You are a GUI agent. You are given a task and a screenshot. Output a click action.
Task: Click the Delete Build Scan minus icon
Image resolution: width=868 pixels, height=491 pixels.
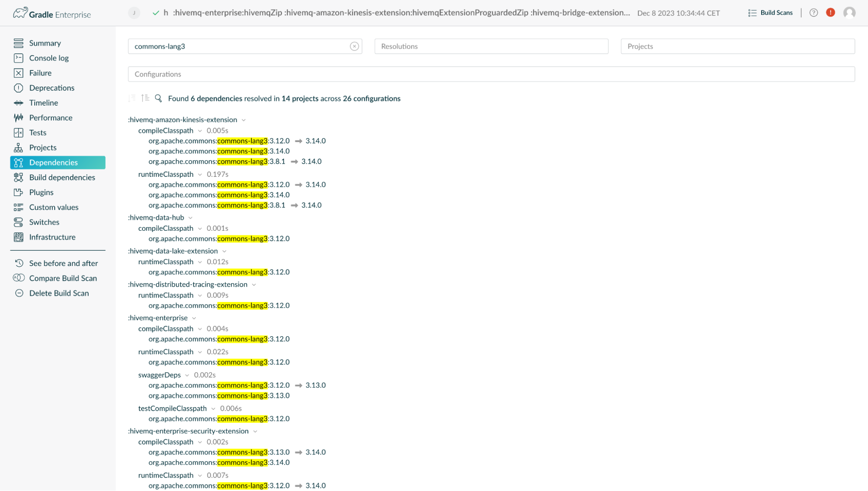click(19, 293)
